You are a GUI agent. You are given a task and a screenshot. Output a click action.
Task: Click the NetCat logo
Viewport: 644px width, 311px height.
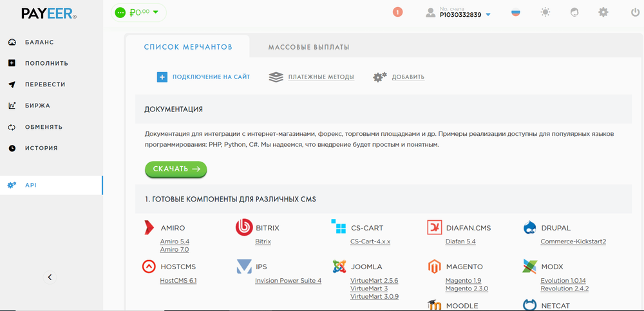[530, 305]
